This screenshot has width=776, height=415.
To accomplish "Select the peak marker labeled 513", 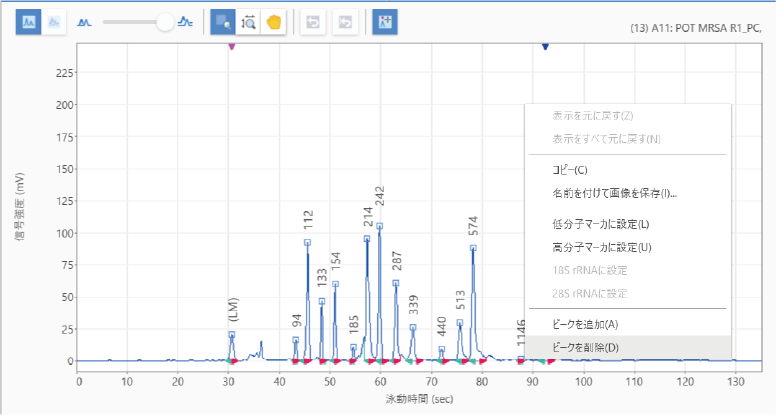I will coord(460,323).
